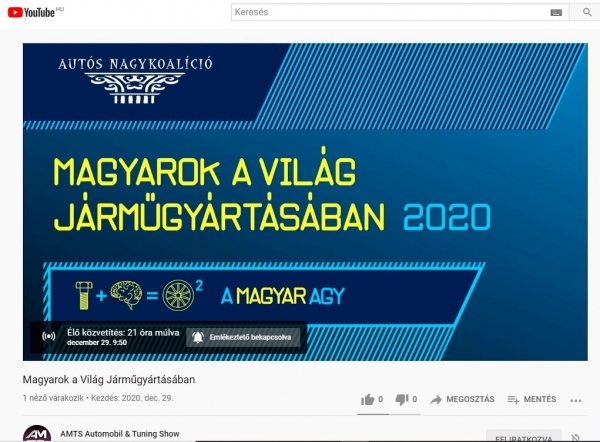600x442 pixels.
Task: Share the video via MEGOSZTÁS
Action: pos(462,399)
